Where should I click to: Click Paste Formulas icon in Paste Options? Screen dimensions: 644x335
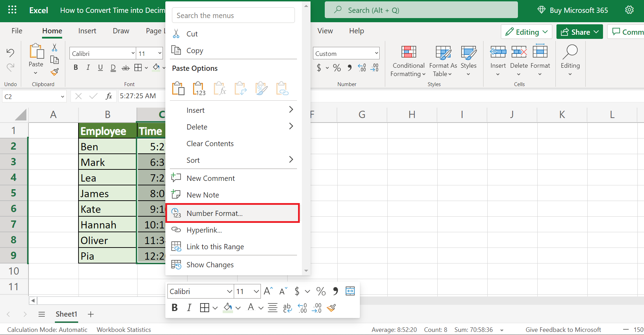tap(220, 89)
